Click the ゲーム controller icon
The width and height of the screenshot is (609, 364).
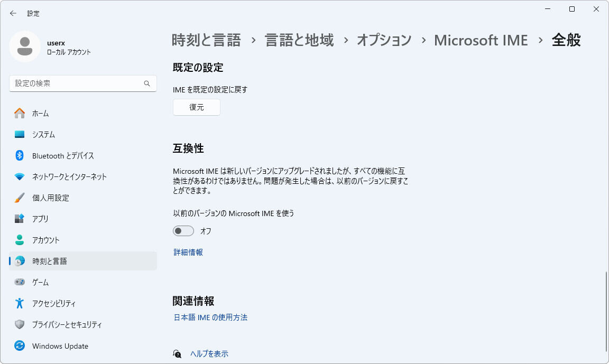(20, 282)
